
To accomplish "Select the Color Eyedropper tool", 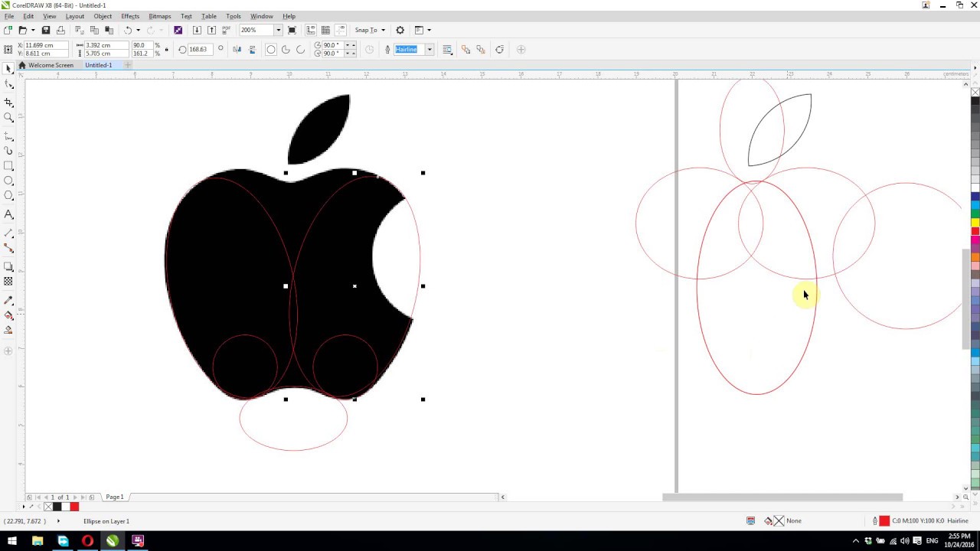I will click(8, 300).
